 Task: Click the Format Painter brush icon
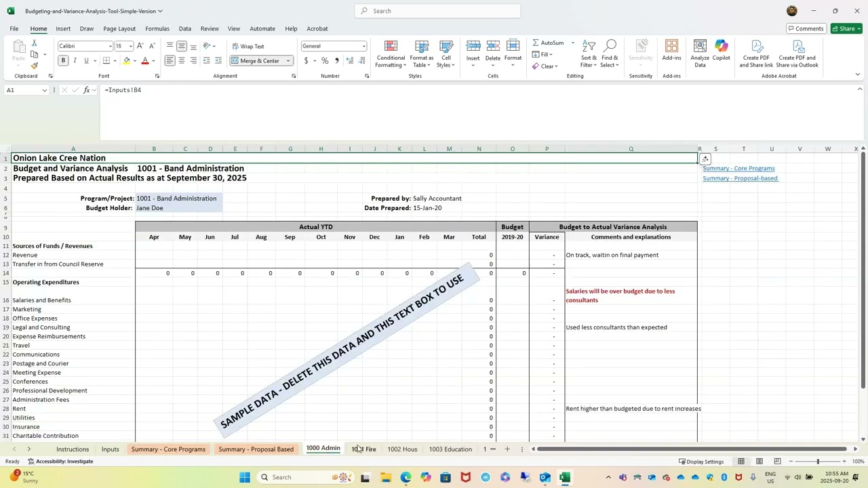(35, 66)
